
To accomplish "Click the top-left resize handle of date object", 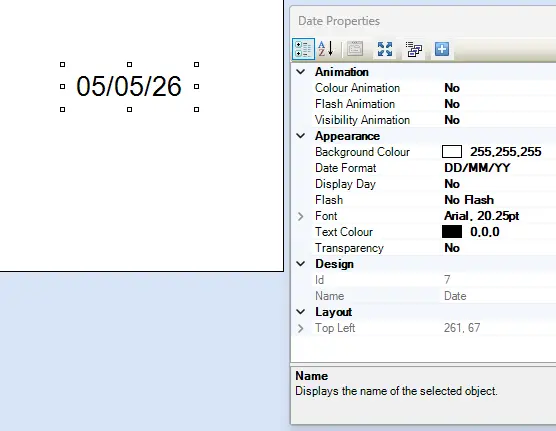I will click(63, 65).
